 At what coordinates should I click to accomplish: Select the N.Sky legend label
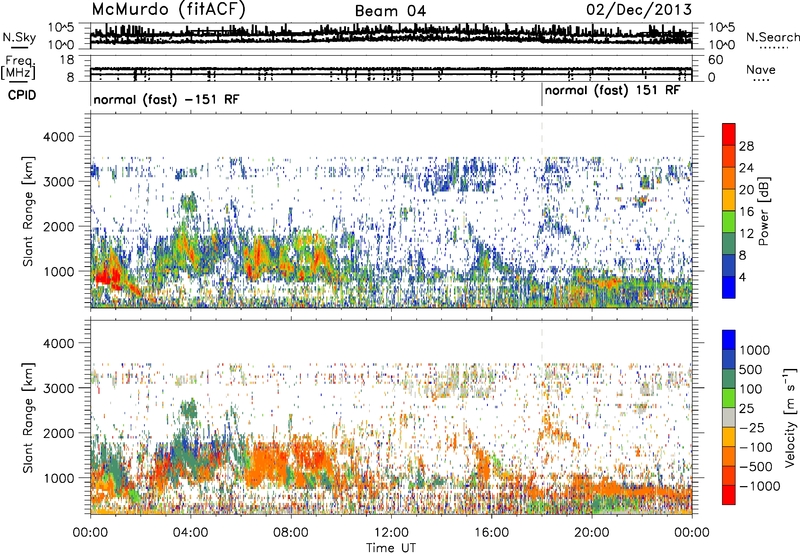[x=19, y=37]
